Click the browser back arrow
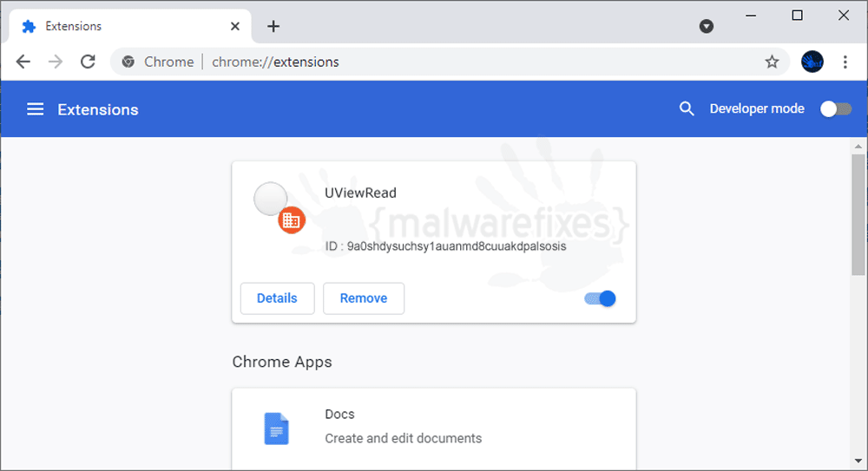Image resolution: width=868 pixels, height=471 pixels. point(23,62)
